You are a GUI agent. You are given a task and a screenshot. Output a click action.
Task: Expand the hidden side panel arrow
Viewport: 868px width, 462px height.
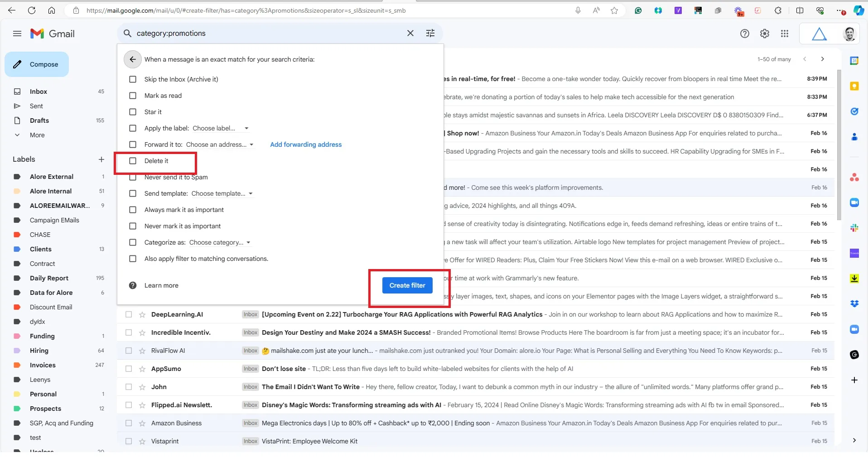click(x=854, y=440)
